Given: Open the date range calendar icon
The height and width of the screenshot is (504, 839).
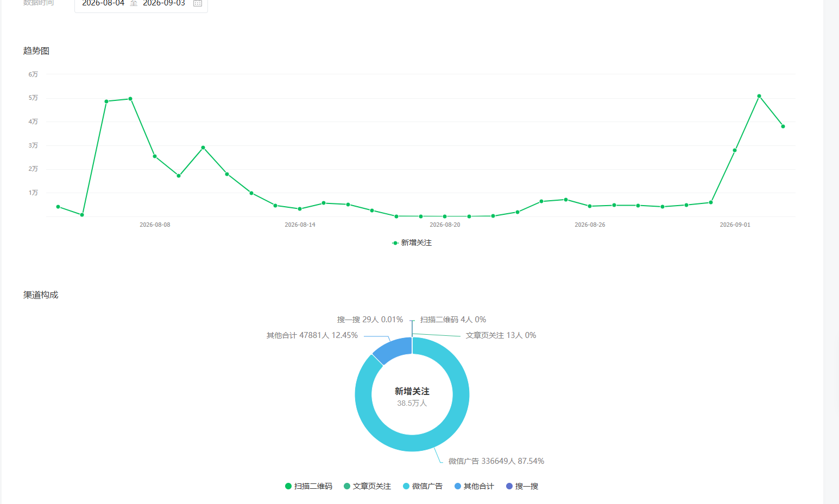Looking at the screenshot, I should (198, 3).
